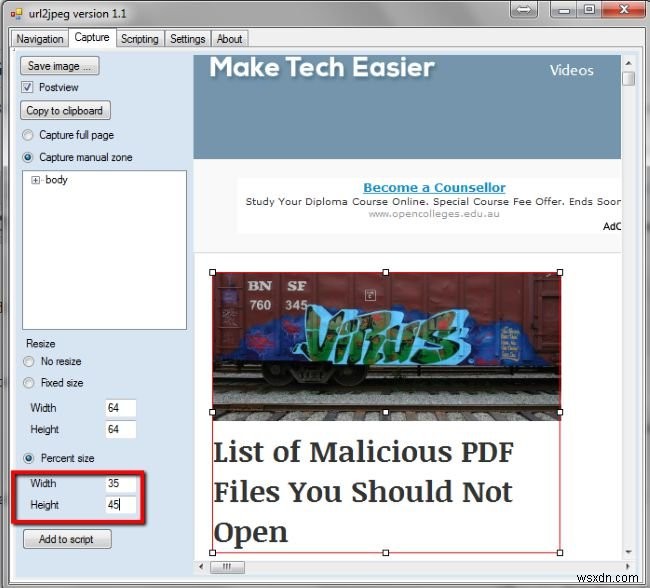Click the Make Tech Easier logo

322,68
